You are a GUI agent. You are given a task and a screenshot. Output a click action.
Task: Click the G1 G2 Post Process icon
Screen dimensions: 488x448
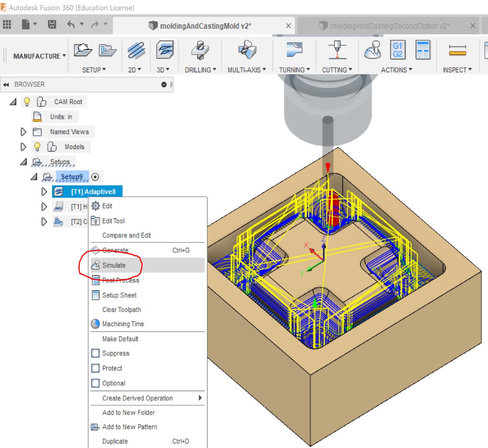(398, 50)
